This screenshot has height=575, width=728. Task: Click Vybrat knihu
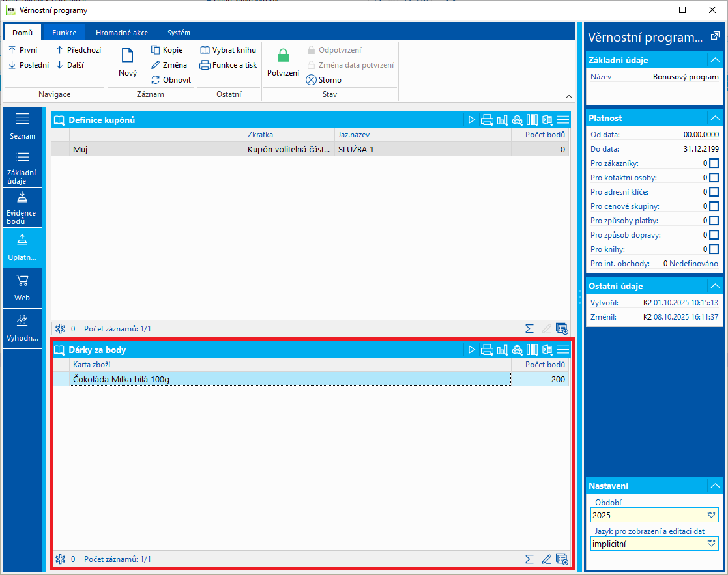pyautogui.click(x=228, y=50)
